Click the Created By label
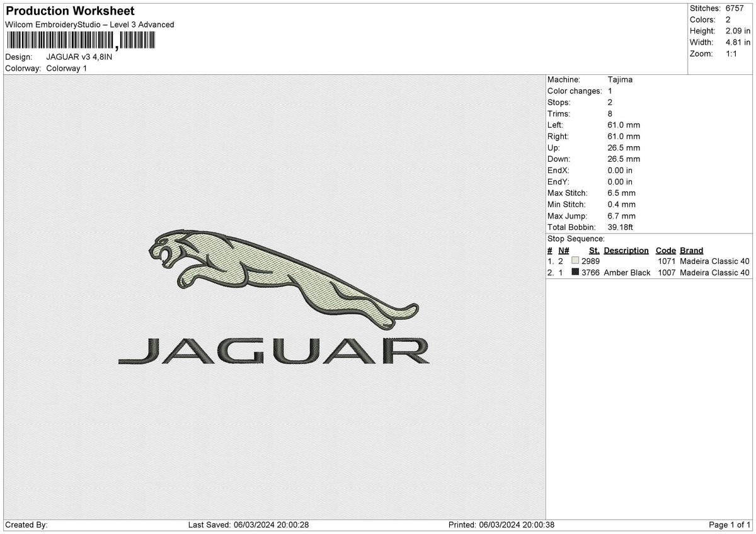The height and width of the screenshot is (534, 756). coord(26,525)
